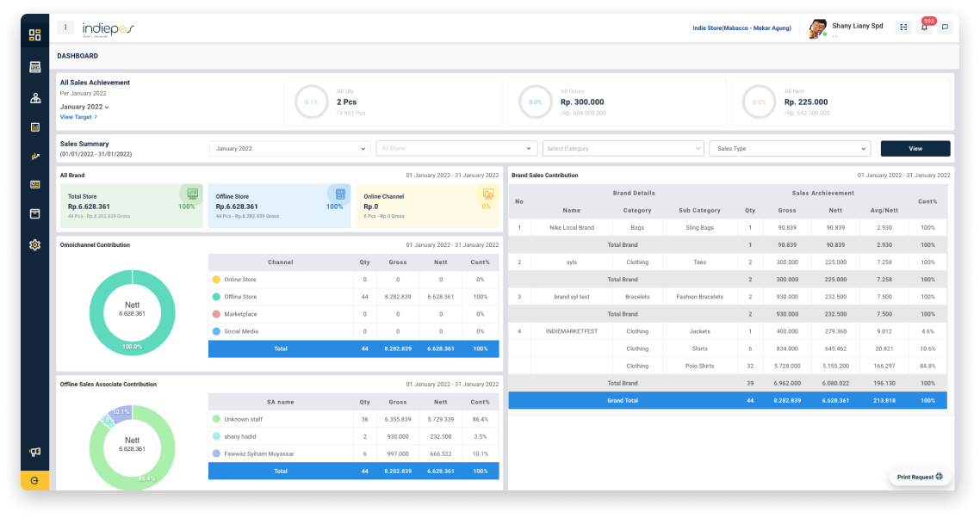Open the All Brand dropdown
This screenshot has height=518, width=980.
(x=456, y=149)
